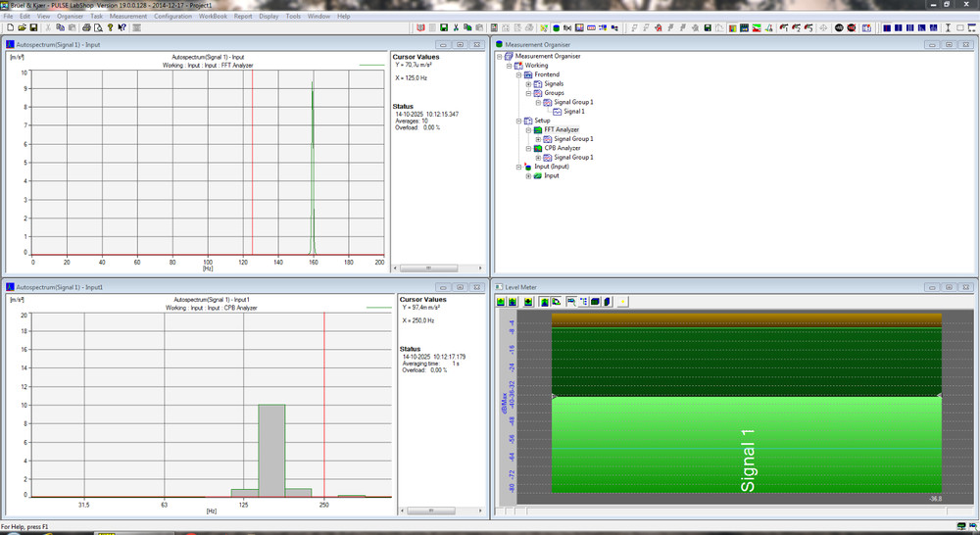The height and width of the screenshot is (535, 980).
Task: Collapse the Setup node in the tree
Action: pyautogui.click(x=519, y=121)
